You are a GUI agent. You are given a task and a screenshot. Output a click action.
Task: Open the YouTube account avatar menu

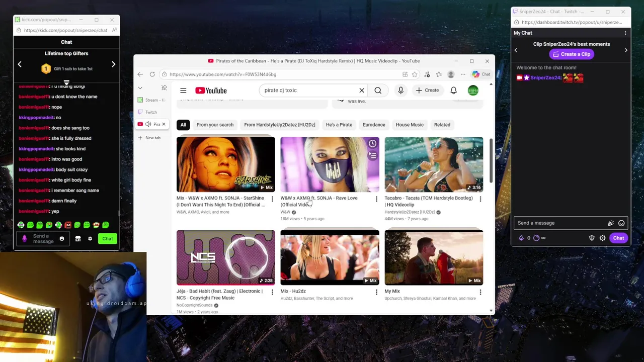(x=473, y=90)
